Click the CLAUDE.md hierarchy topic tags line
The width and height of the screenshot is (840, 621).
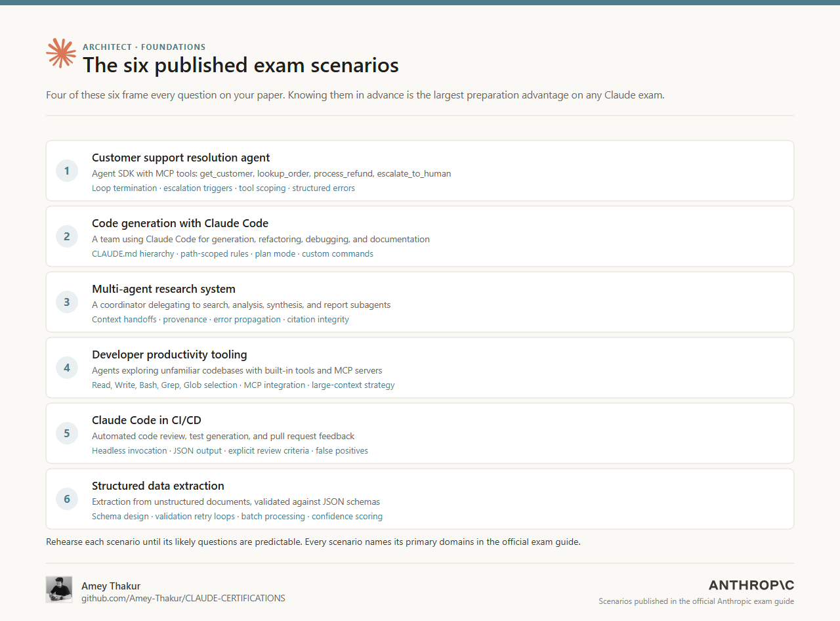click(x=232, y=253)
